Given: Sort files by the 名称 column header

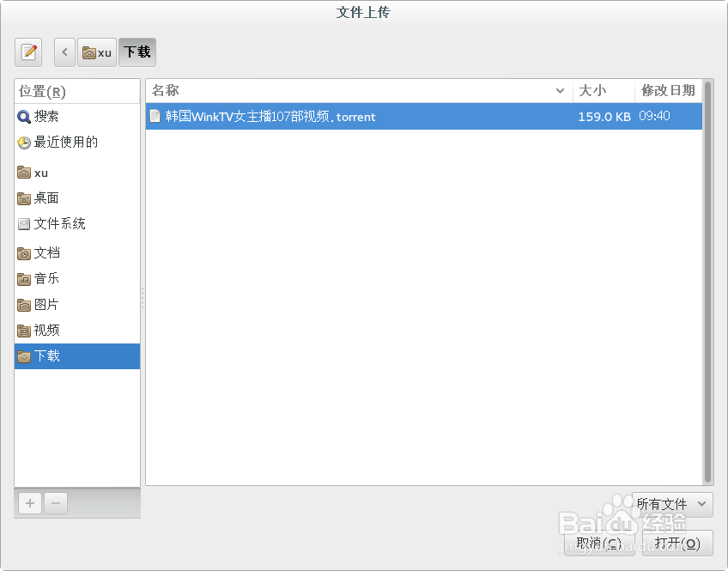Looking at the screenshot, I should coord(360,90).
